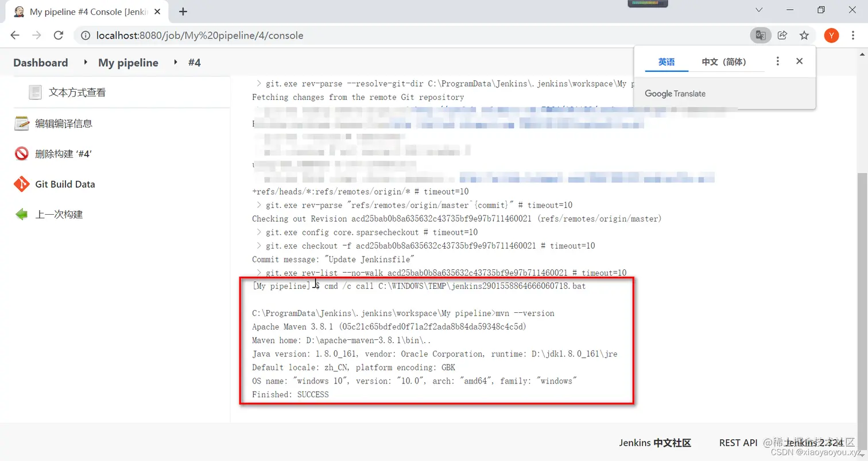Open the Y profile avatar
Screen dimensions: 868x461
831,36
